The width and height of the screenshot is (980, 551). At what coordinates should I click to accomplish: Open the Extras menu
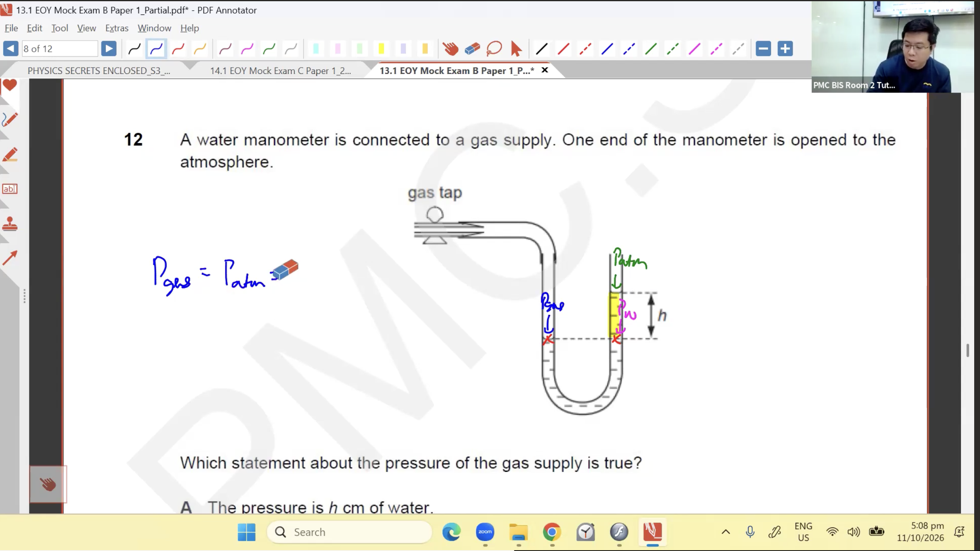[116, 28]
